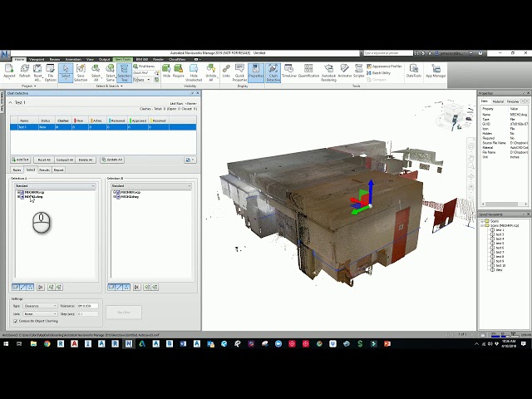
Task: Expand the Select & Search group dropdown
Action: 109,86
